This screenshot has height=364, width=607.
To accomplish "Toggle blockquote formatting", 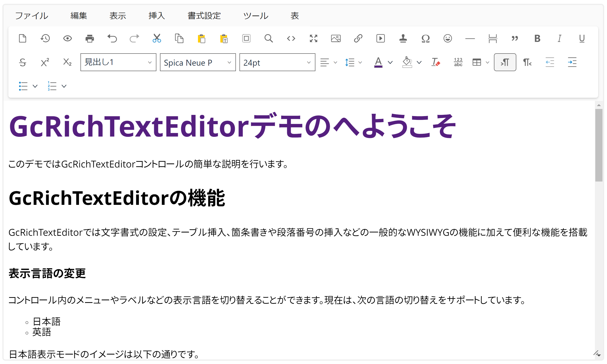I will (515, 39).
